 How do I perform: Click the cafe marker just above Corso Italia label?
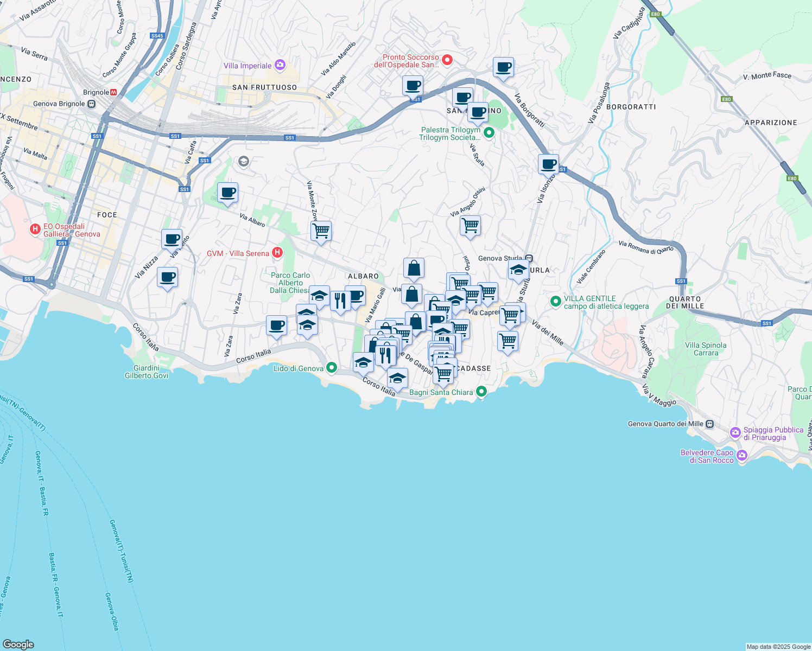click(x=276, y=326)
